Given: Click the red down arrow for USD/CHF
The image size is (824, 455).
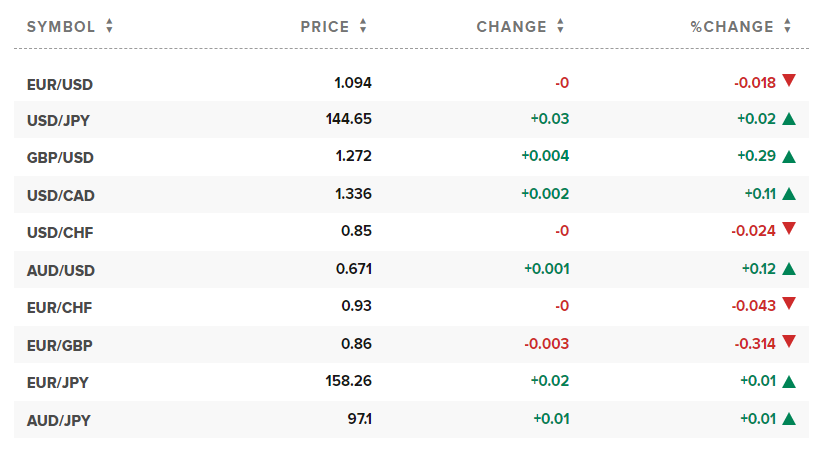Looking at the screenshot, I should (789, 229).
